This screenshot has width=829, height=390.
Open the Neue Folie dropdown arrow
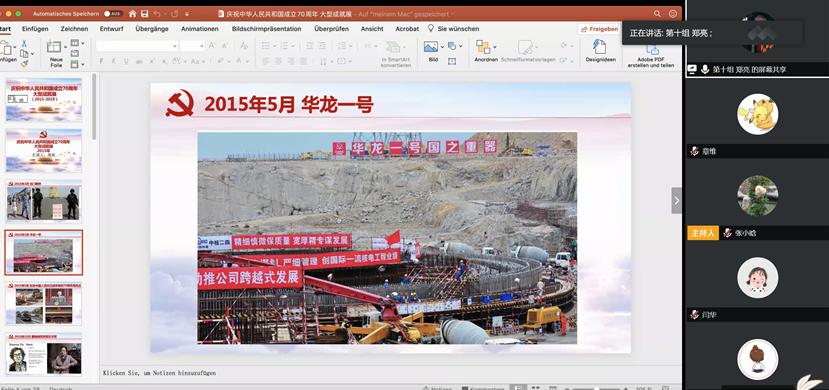click(x=65, y=47)
